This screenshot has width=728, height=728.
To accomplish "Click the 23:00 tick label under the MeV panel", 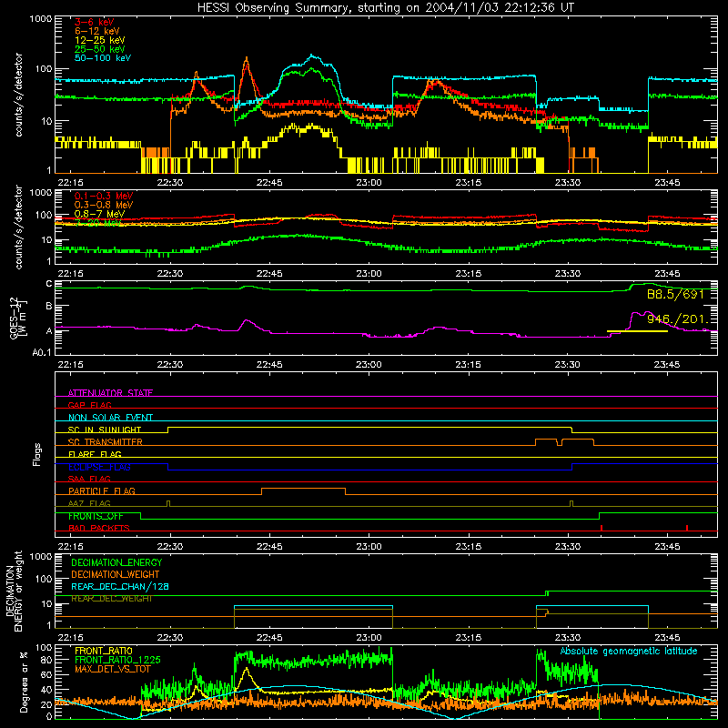I will click(369, 274).
